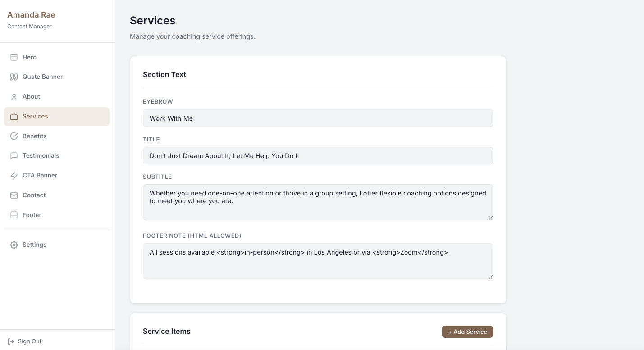This screenshot has height=350, width=644.
Task: Click the Contact envelope icon
Action: click(x=14, y=195)
